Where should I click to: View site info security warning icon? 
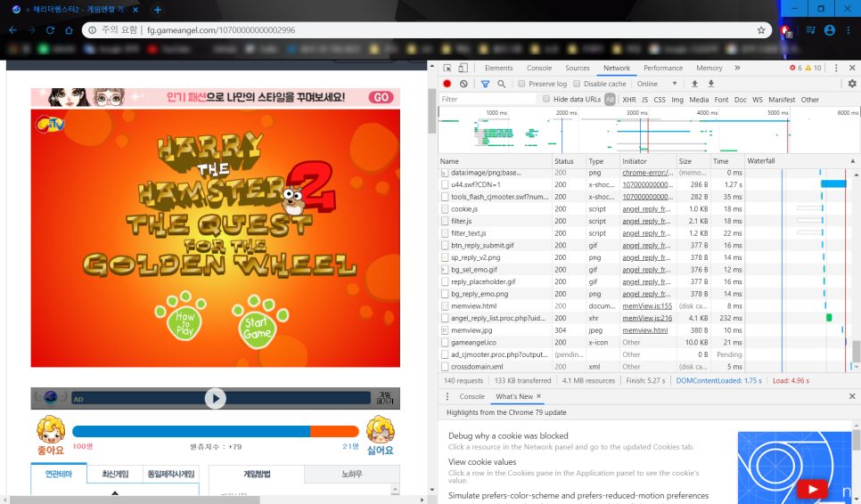(93, 30)
